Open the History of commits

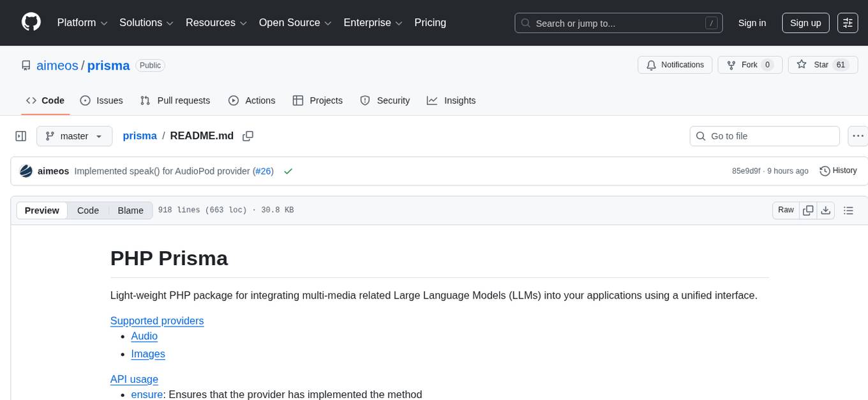[837, 171]
